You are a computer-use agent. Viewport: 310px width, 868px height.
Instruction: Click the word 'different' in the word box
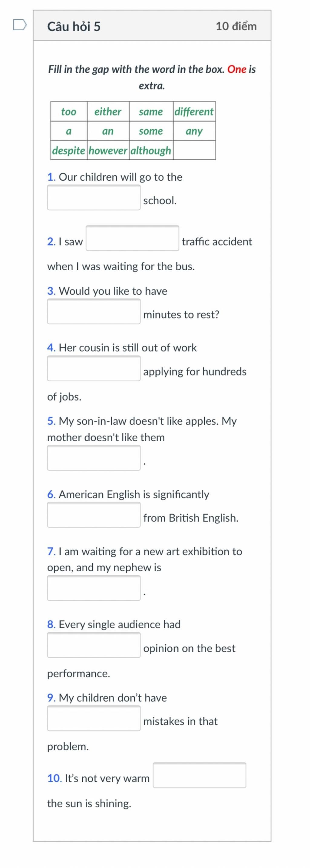[194, 112]
